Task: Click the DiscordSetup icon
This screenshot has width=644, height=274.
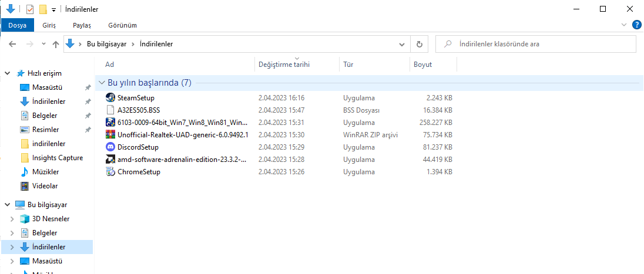Action: tap(110, 147)
